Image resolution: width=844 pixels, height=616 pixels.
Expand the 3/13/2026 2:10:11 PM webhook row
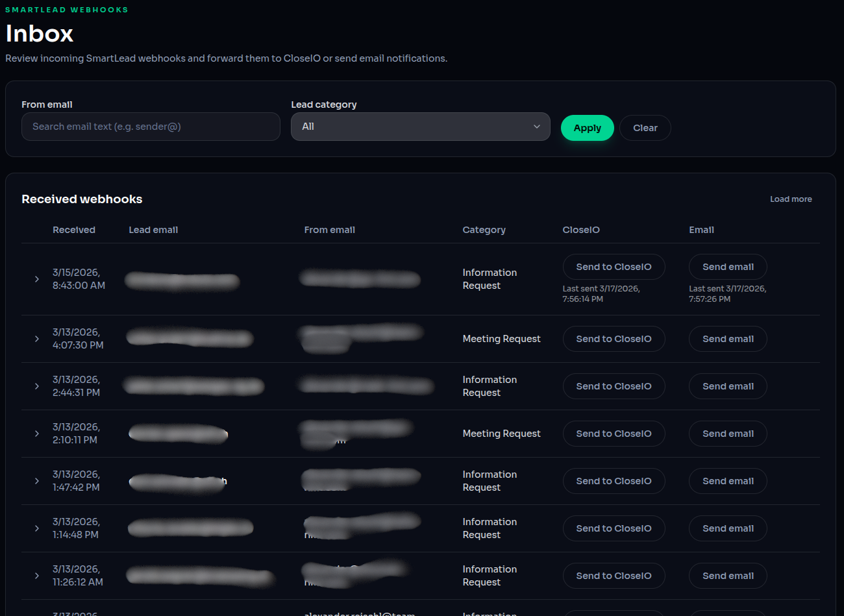click(37, 434)
